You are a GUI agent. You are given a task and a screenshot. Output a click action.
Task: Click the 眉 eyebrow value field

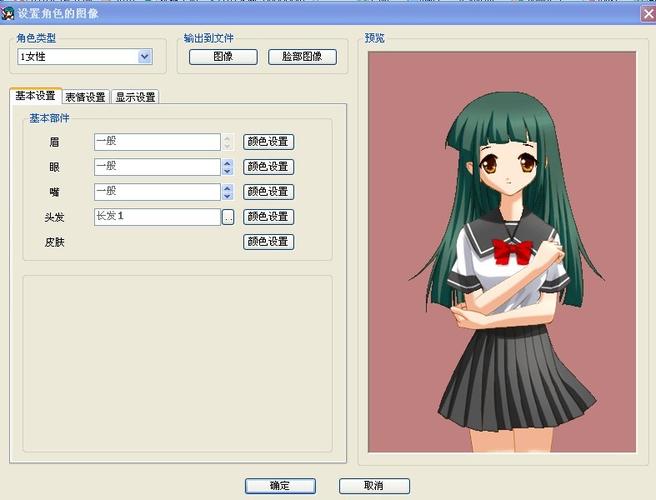[x=157, y=142]
